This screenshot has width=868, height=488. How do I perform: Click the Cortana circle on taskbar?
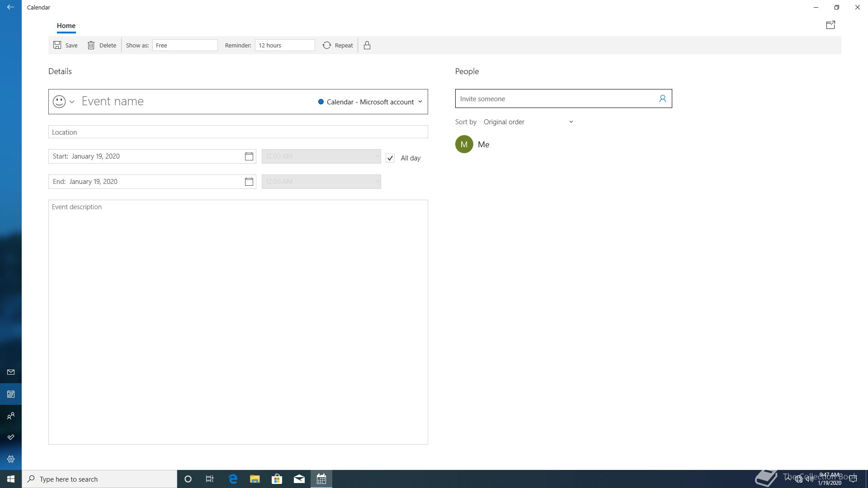(x=188, y=479)
